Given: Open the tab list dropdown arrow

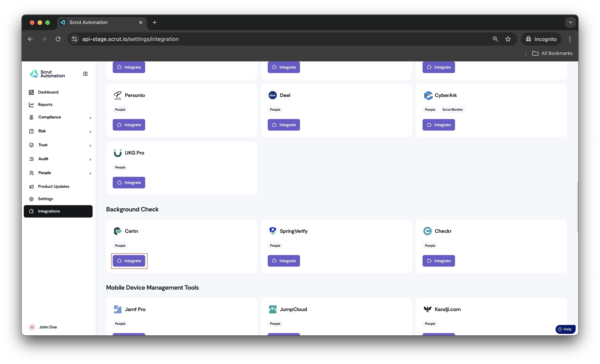Looking at the screenshot, I should coord(570,22).
